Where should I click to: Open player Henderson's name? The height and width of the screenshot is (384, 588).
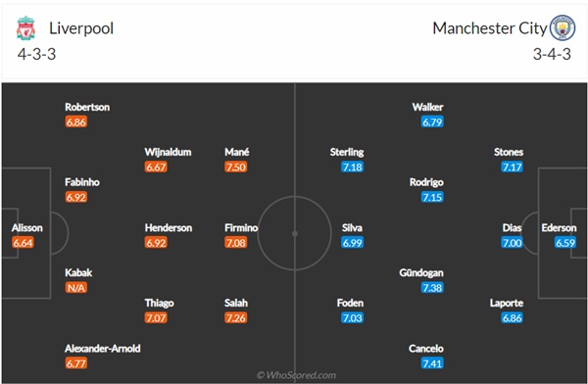point(169,227)
